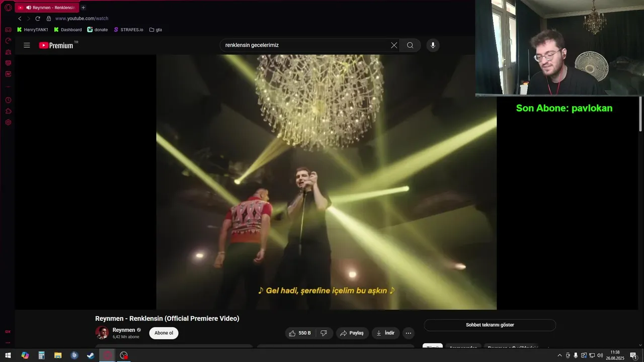
Task: Open more actions three-dot menu under video
Action: 409,333
